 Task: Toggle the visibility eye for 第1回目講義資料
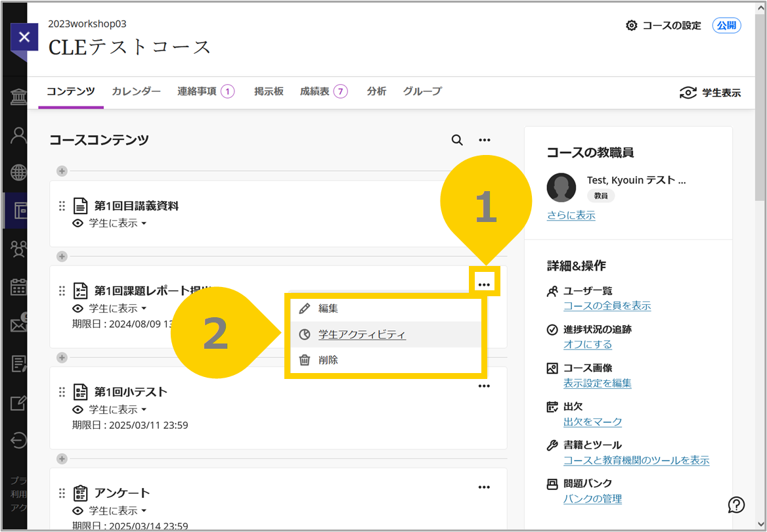click(77, 223)
